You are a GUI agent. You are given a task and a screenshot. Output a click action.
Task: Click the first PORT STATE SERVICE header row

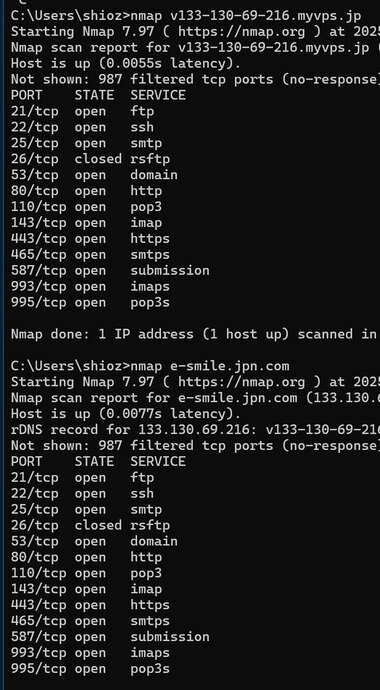coord(98,95)
